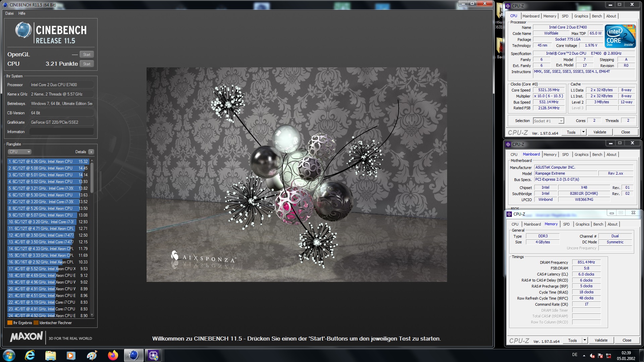Viewport: 644px width, 362px height.
Task: Click Validate in Memory CPU-Z window
Action: click(x=601, y=340)
